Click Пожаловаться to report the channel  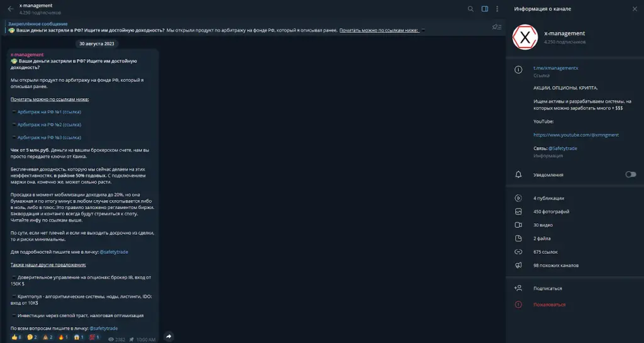coord(549,305)
